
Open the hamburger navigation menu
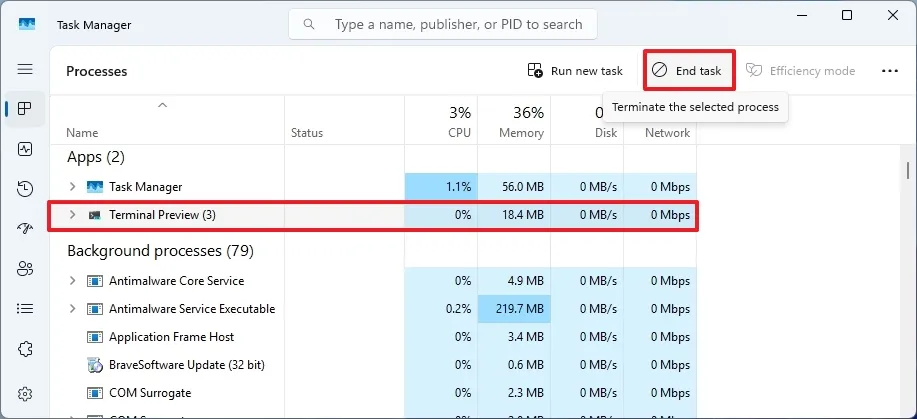point(25,70)
